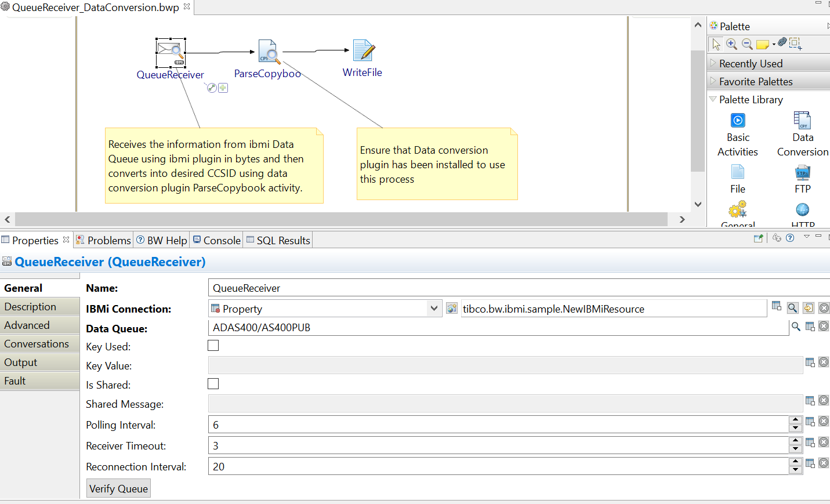Switch to the BW Help tab

[162, 240]
